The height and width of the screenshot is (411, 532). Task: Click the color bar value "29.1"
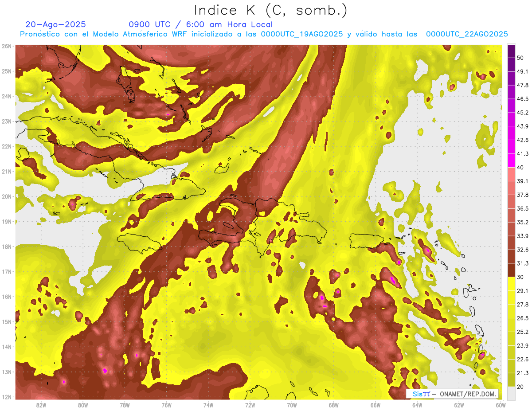click(523, 291)
